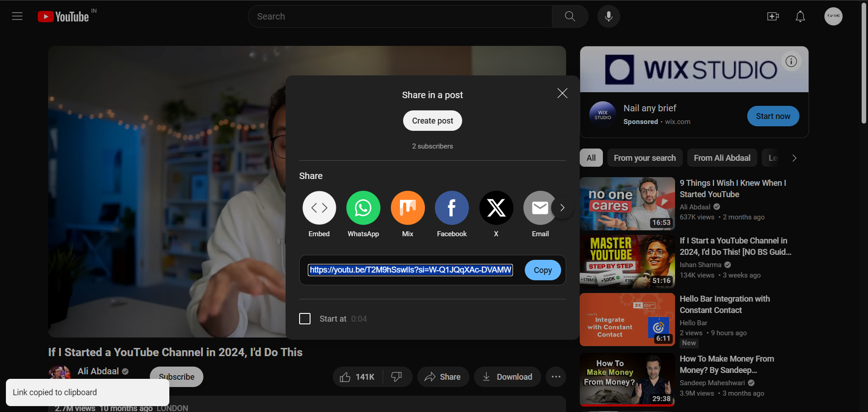Open Ali Abdaal's channel avatar
The image size is (868, 412).
tap(59, 372)
